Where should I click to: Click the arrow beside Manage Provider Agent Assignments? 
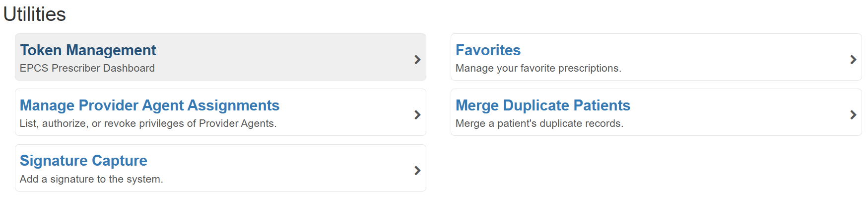417,115
